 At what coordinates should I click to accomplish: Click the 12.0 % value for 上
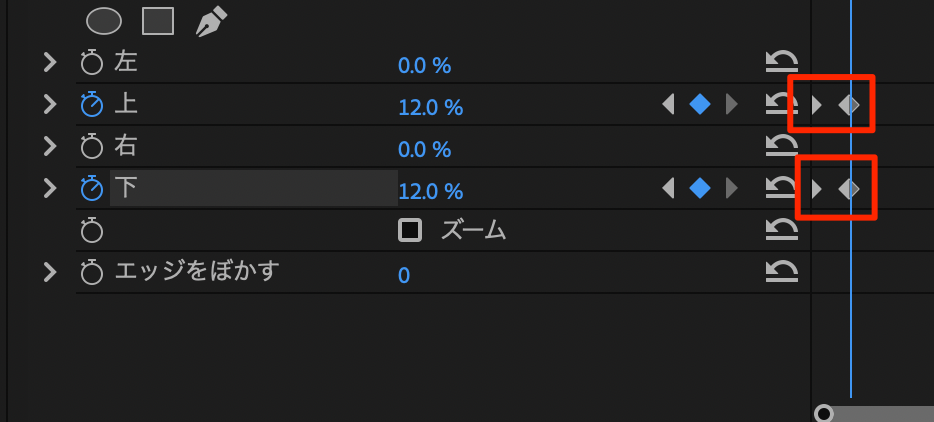tap(430, 107)
